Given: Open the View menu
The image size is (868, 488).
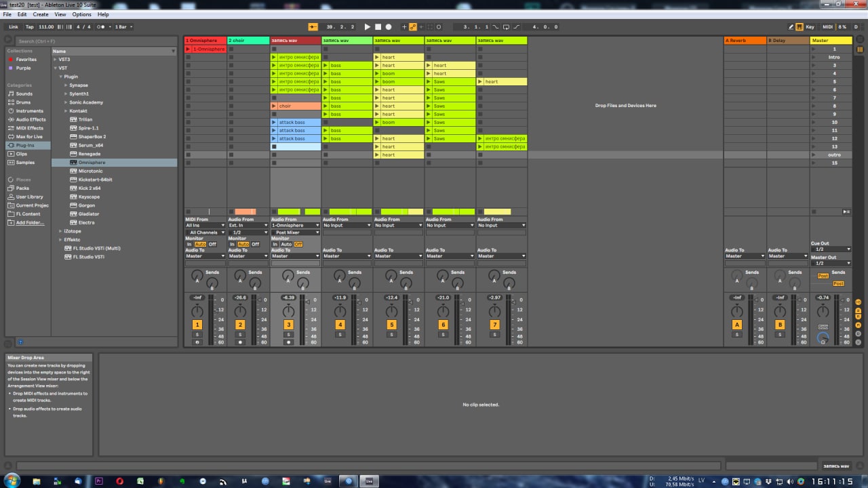Looking at the screenshot, I should [60, 14].
